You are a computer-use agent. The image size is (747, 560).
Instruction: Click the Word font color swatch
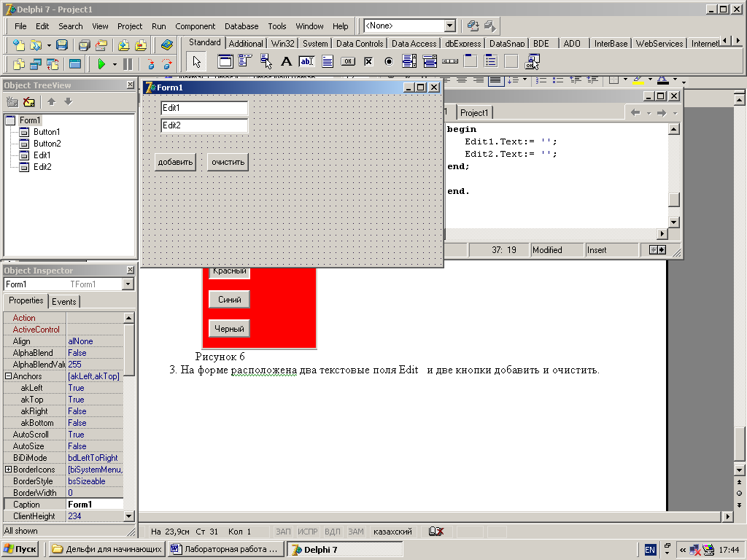(x=662, y=79)
